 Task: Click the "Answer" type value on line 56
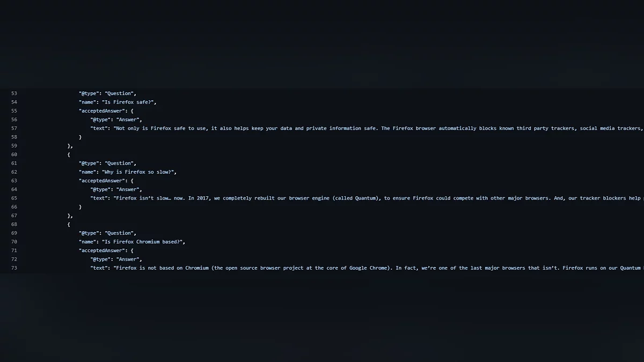(x=129, y=120)
